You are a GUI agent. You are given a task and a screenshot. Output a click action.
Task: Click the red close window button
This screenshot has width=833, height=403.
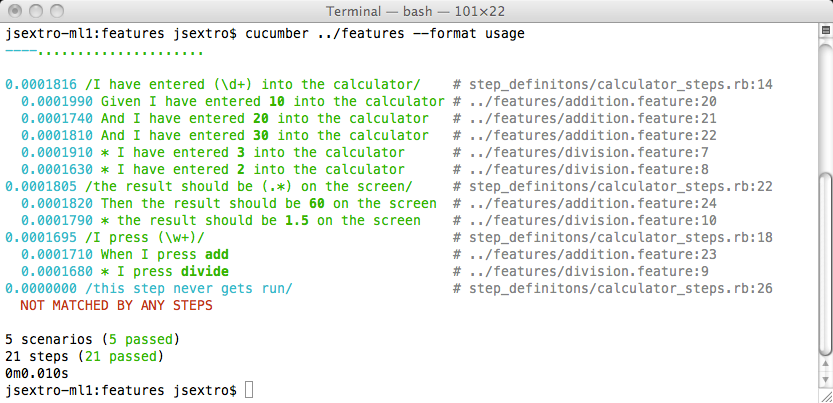(16, 10)
